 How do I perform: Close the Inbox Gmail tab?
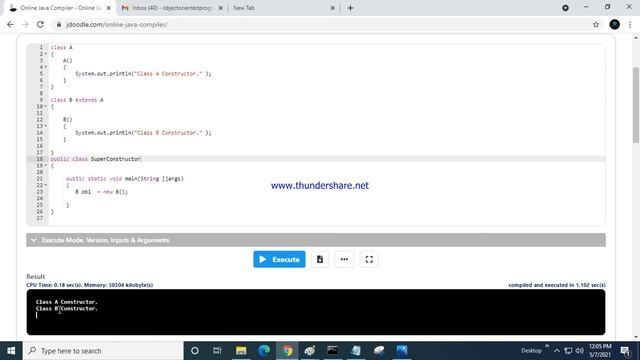pyautogui.click(x=220, y=8)
